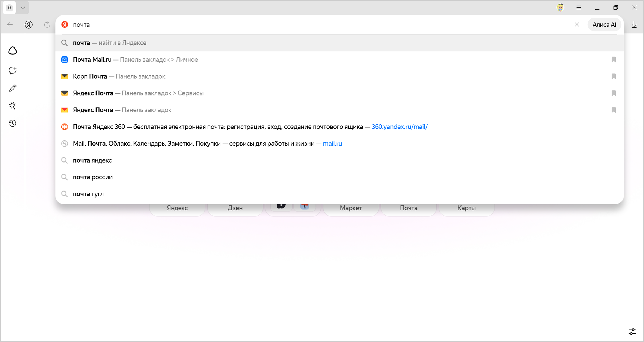Start a new chat from the sidebar
The height and width of the screenshot is (342, 644).
(x=12, y=70)
